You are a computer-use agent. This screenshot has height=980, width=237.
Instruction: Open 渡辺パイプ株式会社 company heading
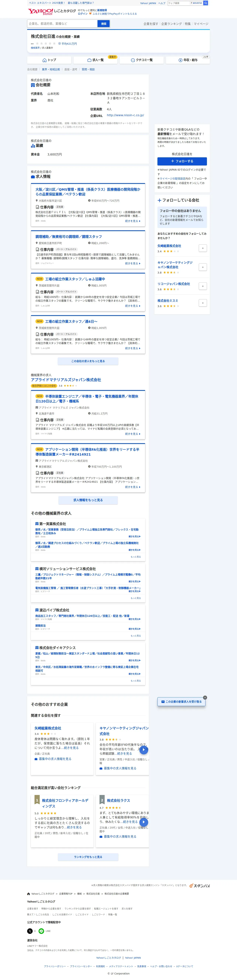pos(54,610)
